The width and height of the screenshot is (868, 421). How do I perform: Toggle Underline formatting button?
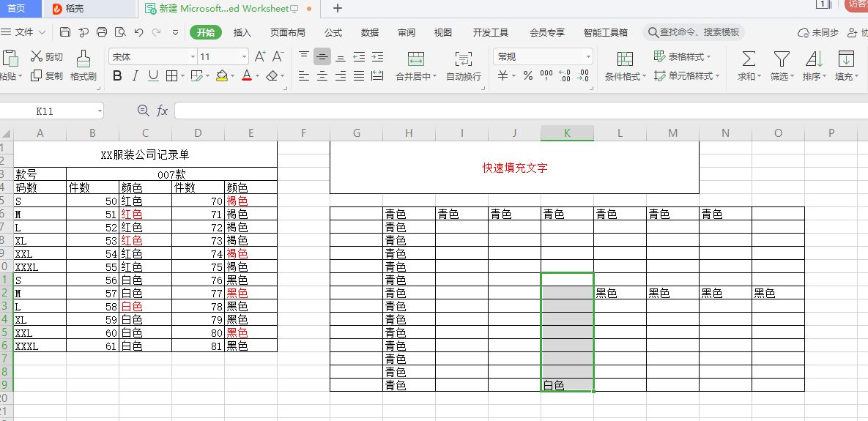pos(153,76)
